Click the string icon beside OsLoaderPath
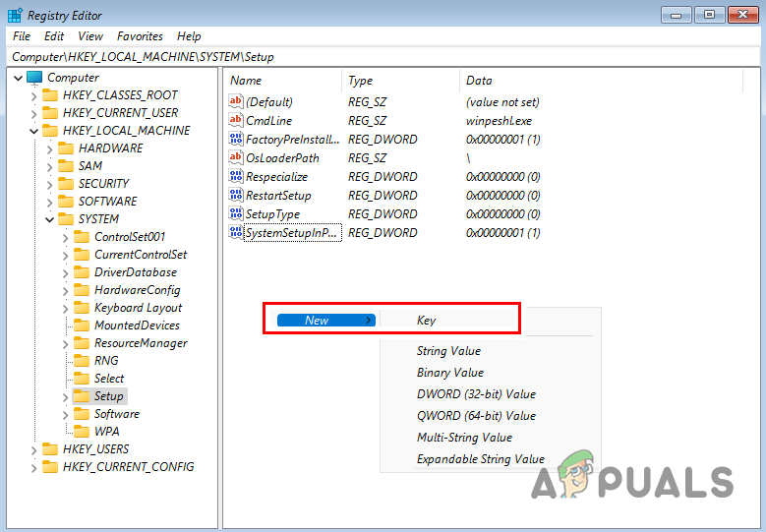Screen dimensions: 766x532 pos(235,157)
